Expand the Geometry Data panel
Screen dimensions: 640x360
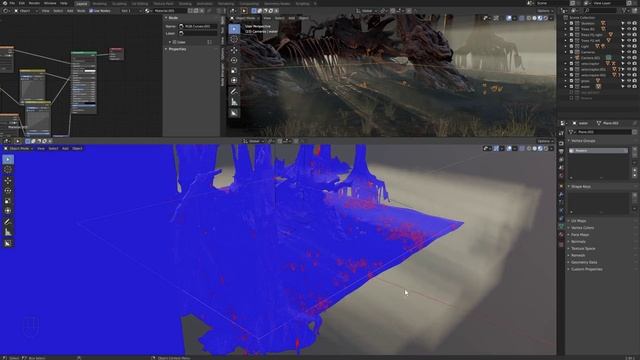click(x=584, y=262)
